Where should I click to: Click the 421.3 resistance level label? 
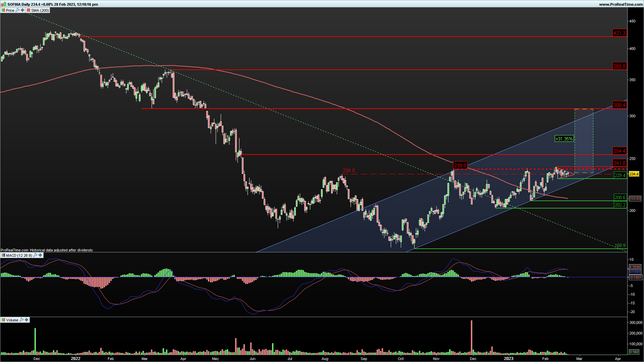[619, 33]
